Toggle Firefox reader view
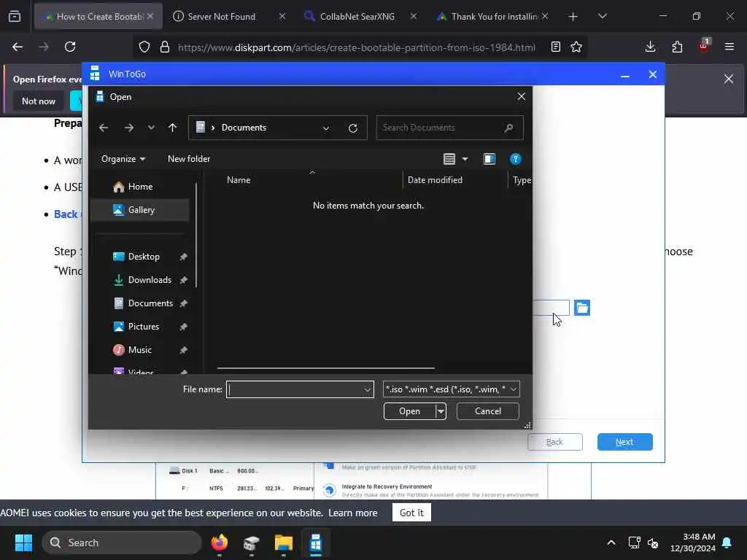The width and height of the screenshot is (747, 560). click(555, 47)
